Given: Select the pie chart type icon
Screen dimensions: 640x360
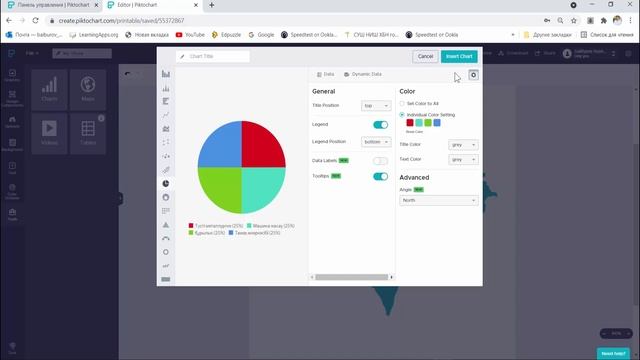Looking at the screenshot, I should pyautogui.click(x=166, y=184).
